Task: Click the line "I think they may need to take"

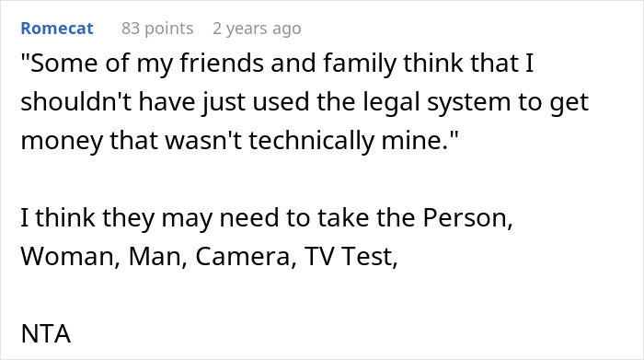Action: click(x=267, y=218)
